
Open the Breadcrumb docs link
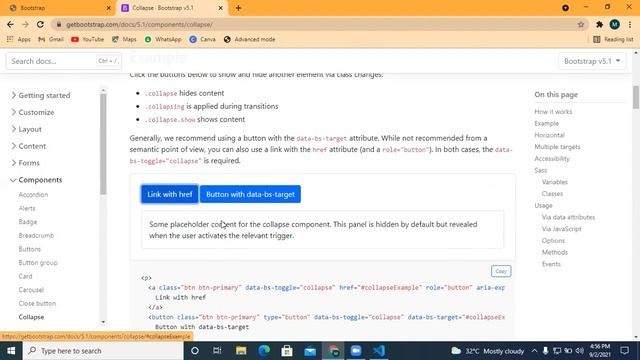[x=36, y=236]
